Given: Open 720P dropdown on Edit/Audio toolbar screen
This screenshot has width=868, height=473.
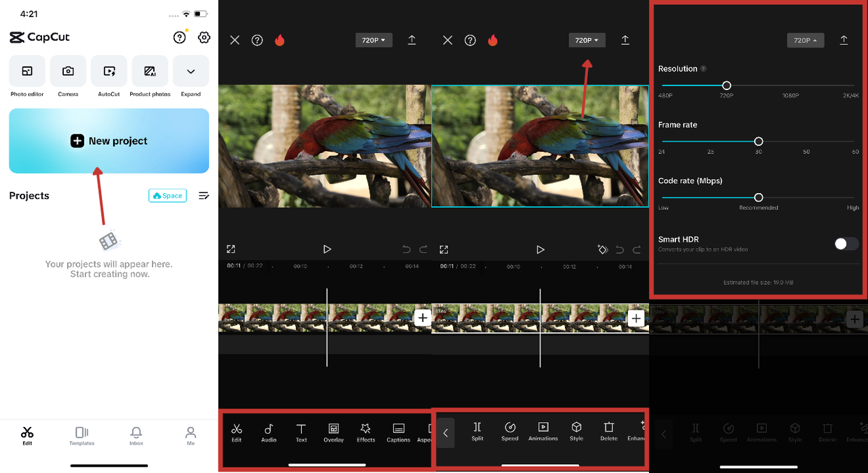Looking at the screenshot, I should coord(374,41).
